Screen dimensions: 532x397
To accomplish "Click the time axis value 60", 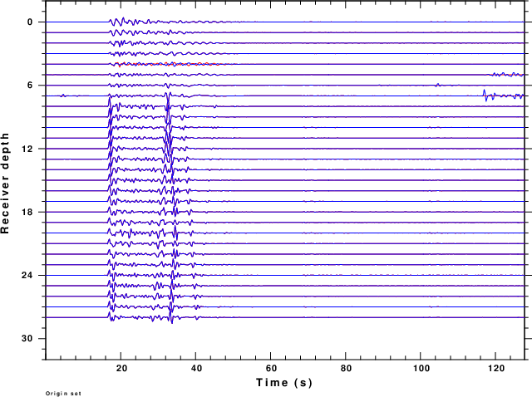I will coord(272,368).
